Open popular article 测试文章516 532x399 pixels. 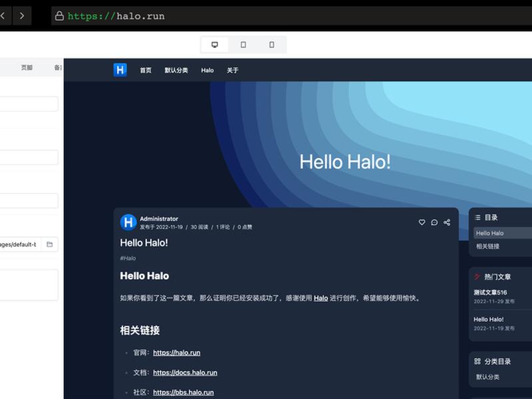coord(490,293)
